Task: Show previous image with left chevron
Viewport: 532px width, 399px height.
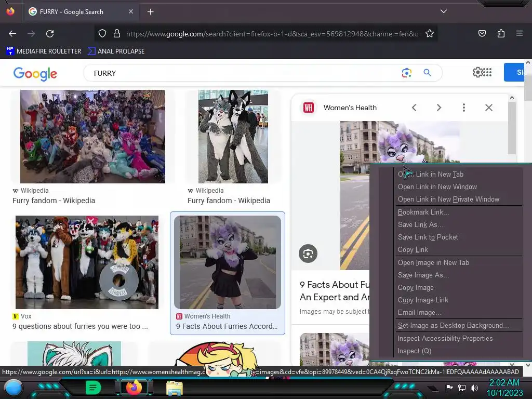Action: (414, 108)
